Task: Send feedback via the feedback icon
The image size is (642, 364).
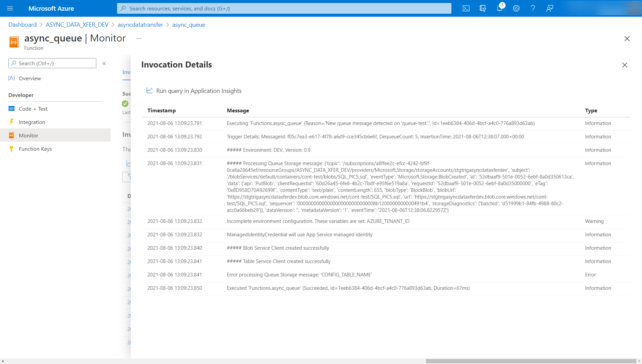Action: pyautogui.click(x=549, y=8)
